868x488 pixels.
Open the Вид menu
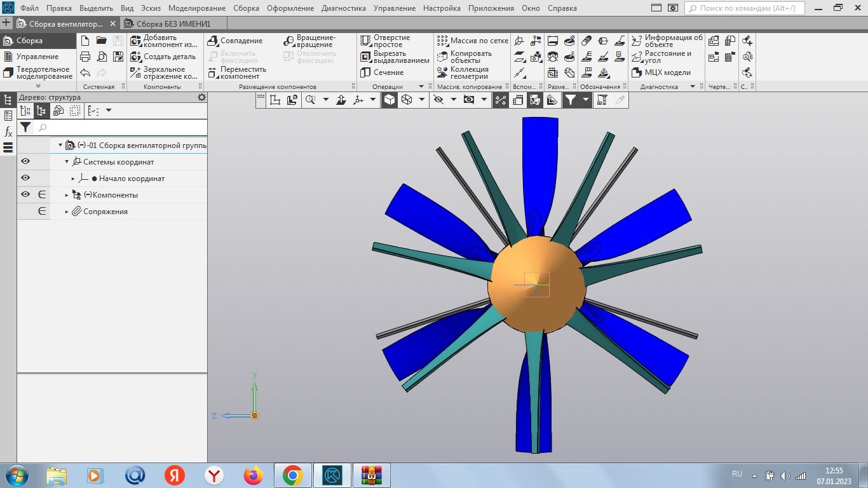126,8
